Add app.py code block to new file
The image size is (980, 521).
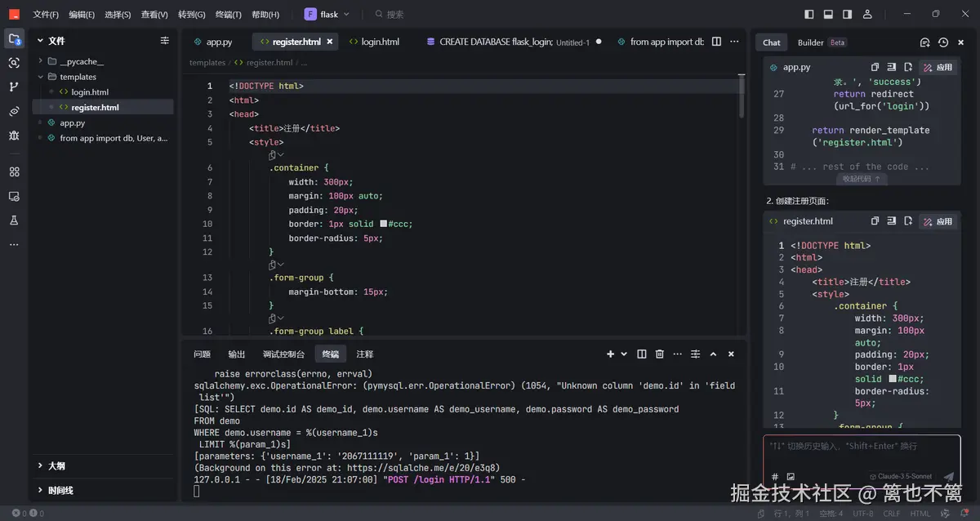[907, 67]
